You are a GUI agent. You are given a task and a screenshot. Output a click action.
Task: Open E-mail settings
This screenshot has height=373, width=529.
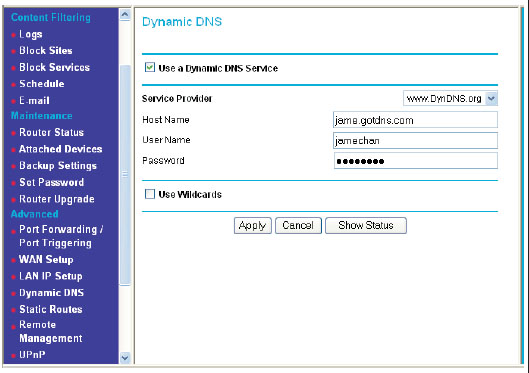34,100
